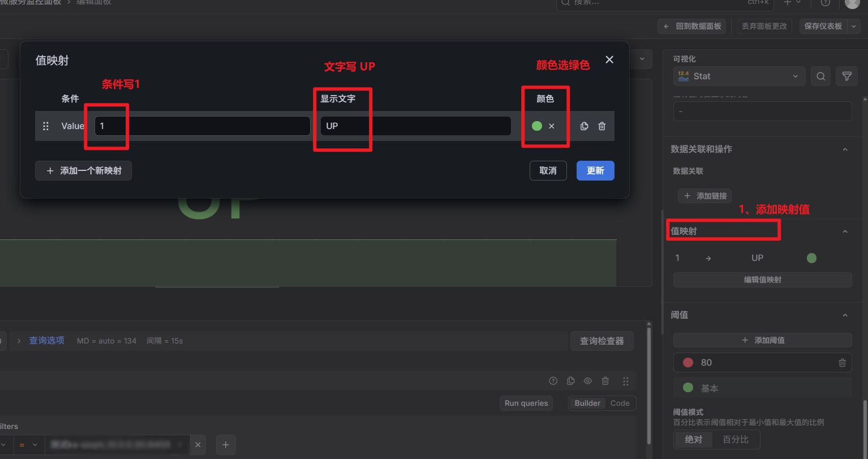The width and height of the screenshot is (868, 459).
Task: Select 百分比 threshold mode
Action: [x=736, y=439]
